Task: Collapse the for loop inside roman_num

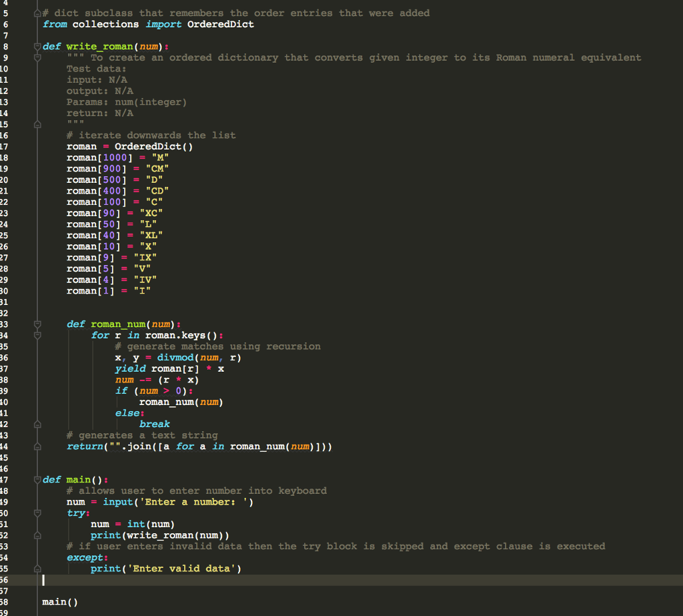Action: pos(37,335)
